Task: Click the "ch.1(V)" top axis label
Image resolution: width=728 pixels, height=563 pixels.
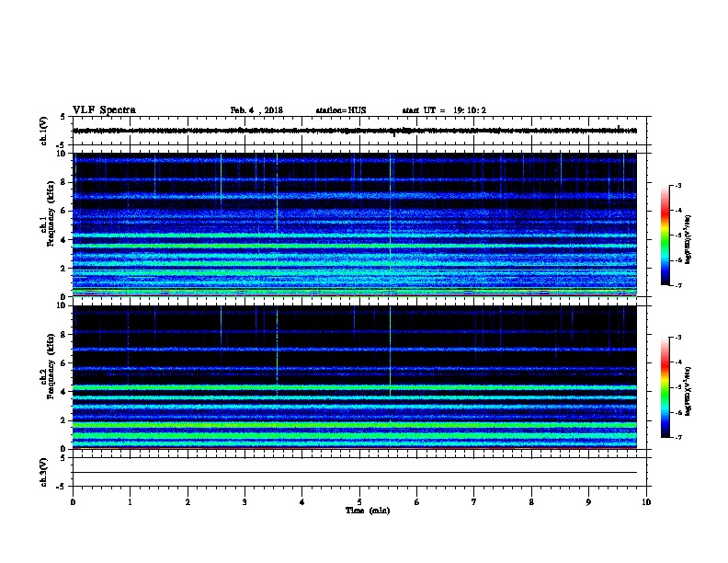Action: click(x=43, y=131)
